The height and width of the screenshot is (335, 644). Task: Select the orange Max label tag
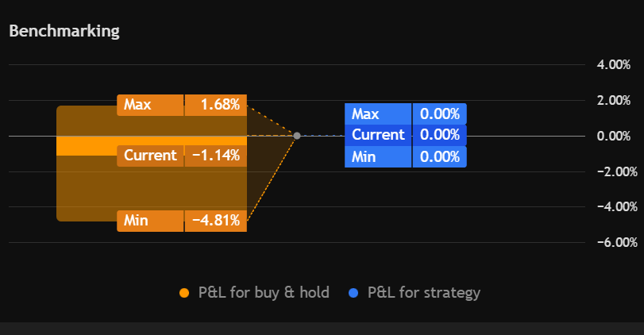[150, 105]
